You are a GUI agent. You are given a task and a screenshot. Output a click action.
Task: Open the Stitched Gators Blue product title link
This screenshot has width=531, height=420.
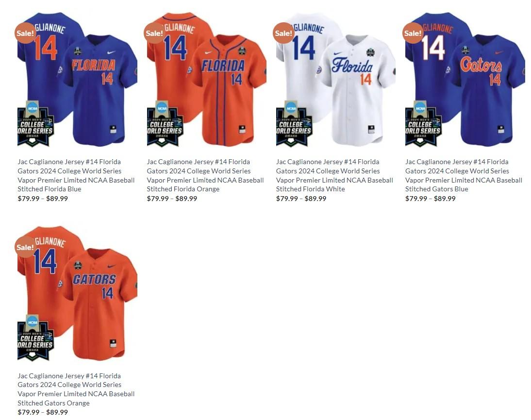click(464, 175)
